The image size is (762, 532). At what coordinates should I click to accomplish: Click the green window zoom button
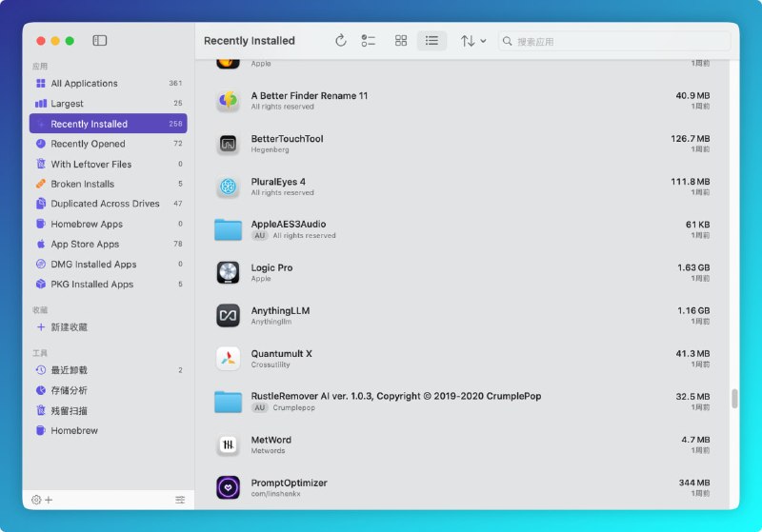(x=70, y=41)
